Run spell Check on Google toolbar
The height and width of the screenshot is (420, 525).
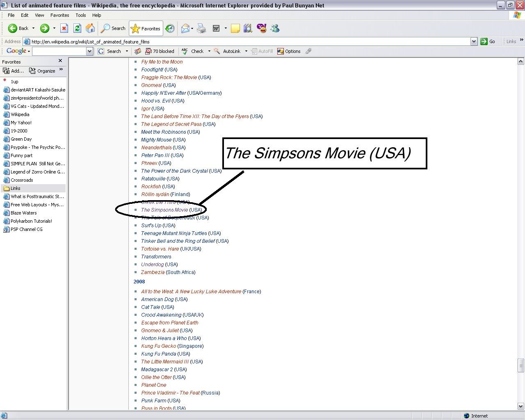coord(193,51)
